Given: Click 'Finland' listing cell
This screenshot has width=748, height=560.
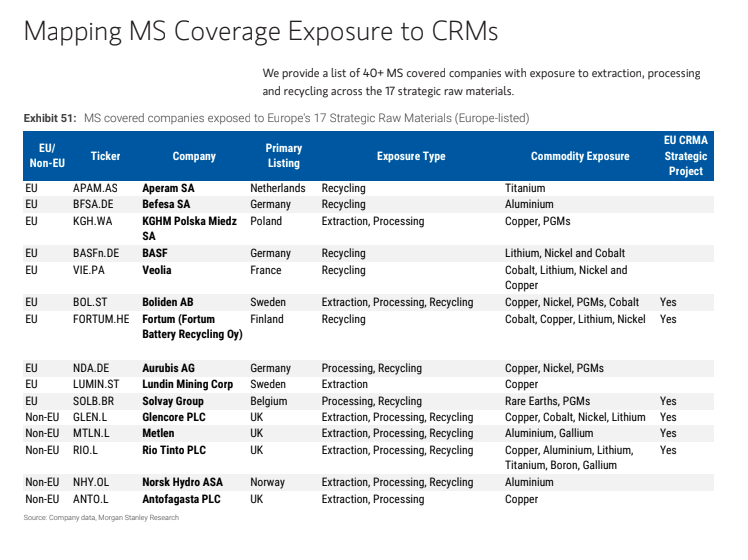Looking at the screenshot, I should pyautogui.click(x=267, y=320).
